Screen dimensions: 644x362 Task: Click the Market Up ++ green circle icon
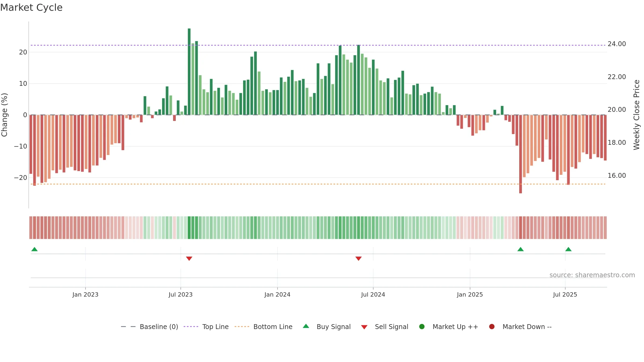[x=422, y=327]
